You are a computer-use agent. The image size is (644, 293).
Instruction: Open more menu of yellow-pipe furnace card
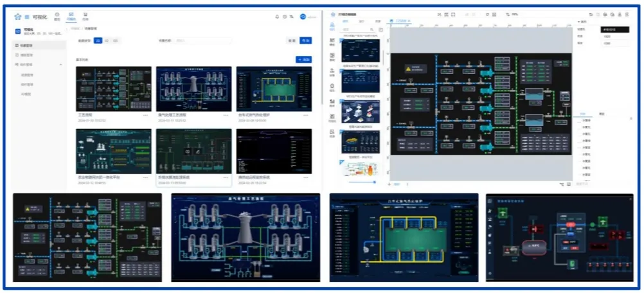coord(306,115)
